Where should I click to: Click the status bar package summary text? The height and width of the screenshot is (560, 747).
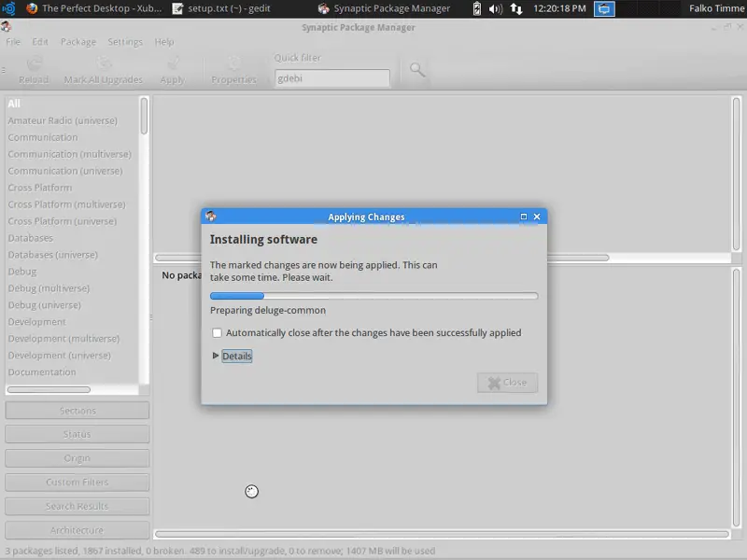point(220,551)
